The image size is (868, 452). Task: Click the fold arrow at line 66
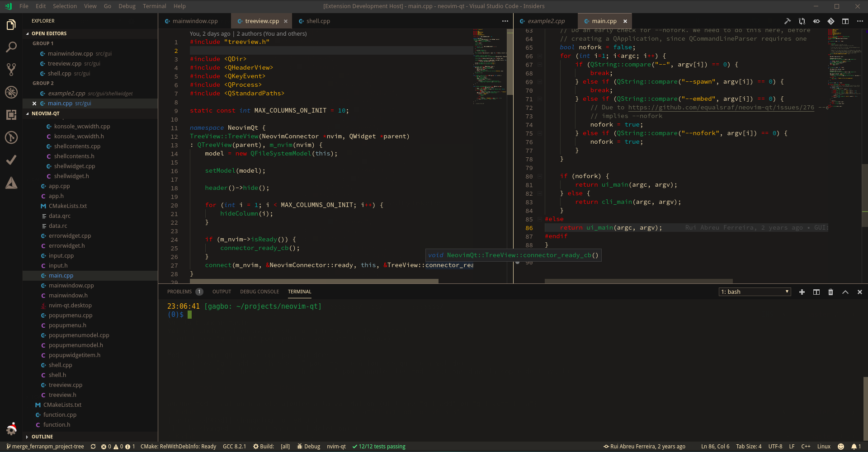[540, 56]
